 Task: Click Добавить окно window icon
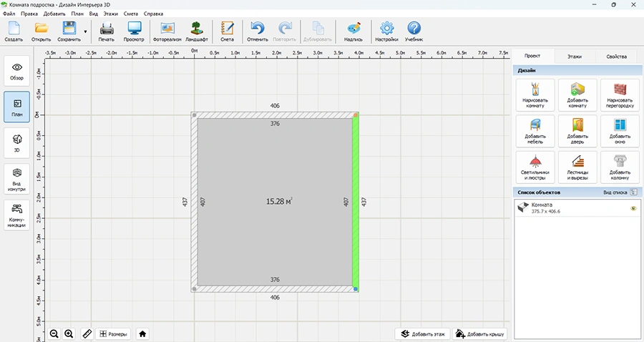point(620,132)
